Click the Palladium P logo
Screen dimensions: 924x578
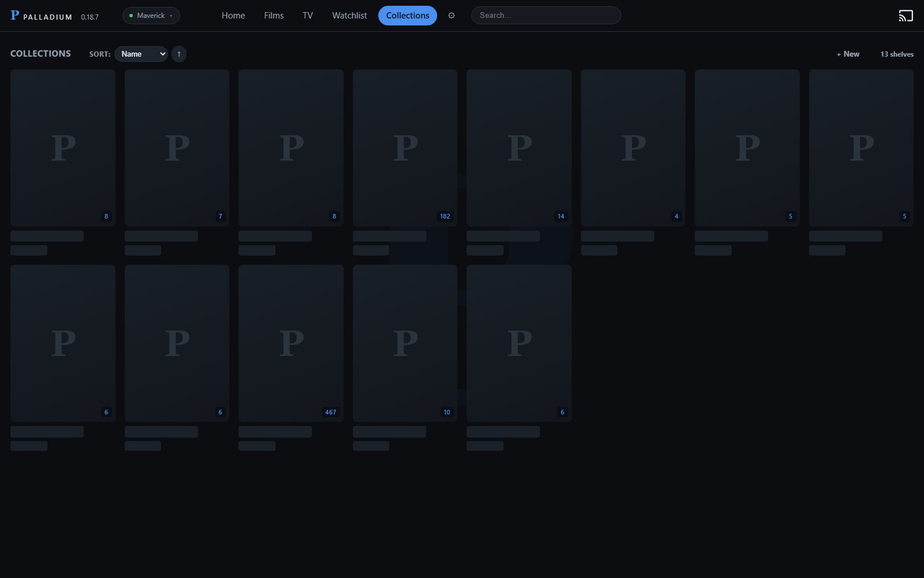tap(15, 16)
